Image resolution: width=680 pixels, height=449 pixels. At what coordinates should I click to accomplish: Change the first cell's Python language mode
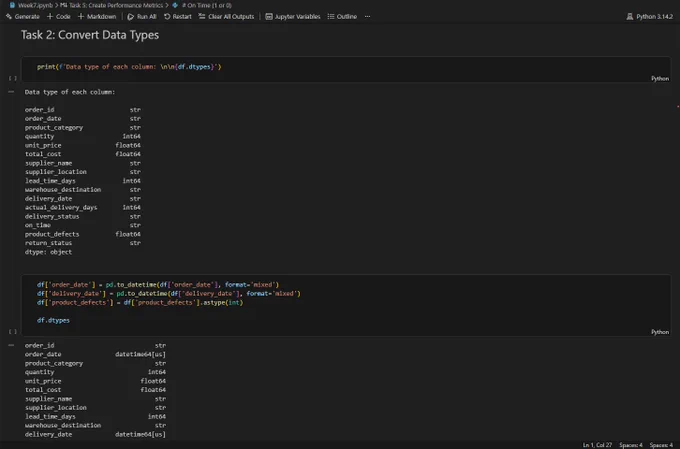pos(660,79)
